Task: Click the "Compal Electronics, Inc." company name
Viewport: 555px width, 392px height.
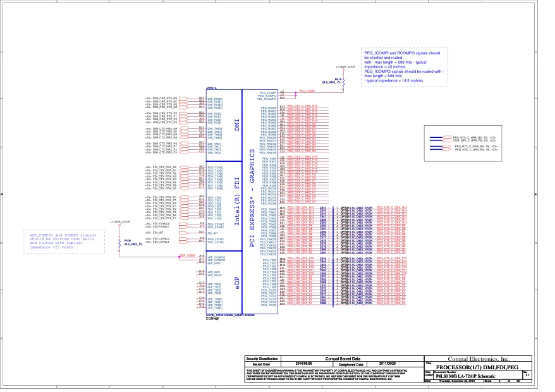Action: pos(479,359)
